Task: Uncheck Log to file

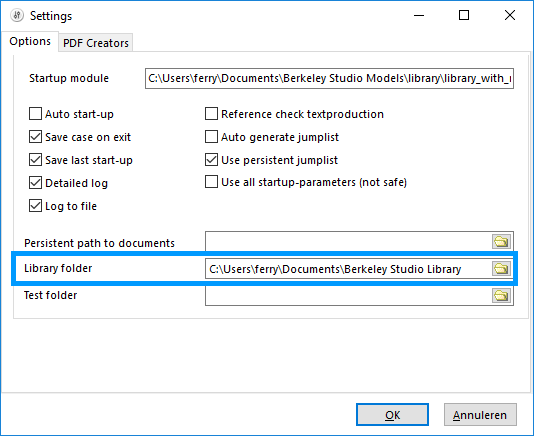Action: click(35, 206)
